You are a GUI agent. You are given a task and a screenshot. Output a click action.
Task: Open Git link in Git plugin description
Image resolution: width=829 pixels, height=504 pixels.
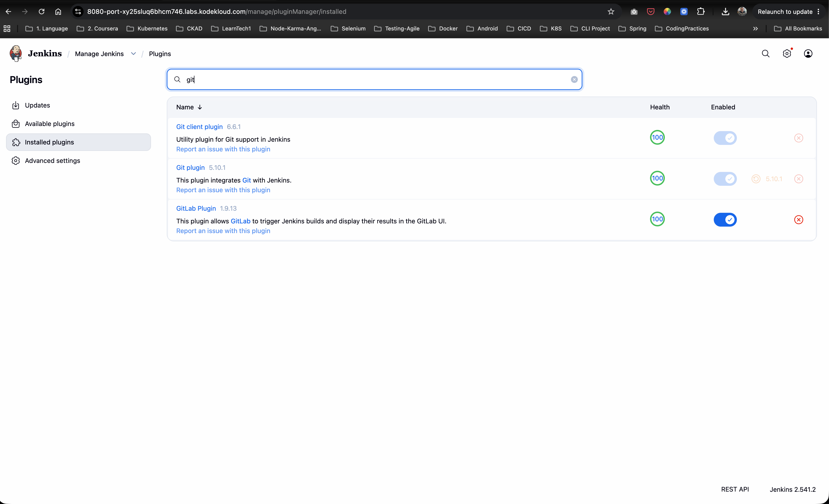click(247, 180)
